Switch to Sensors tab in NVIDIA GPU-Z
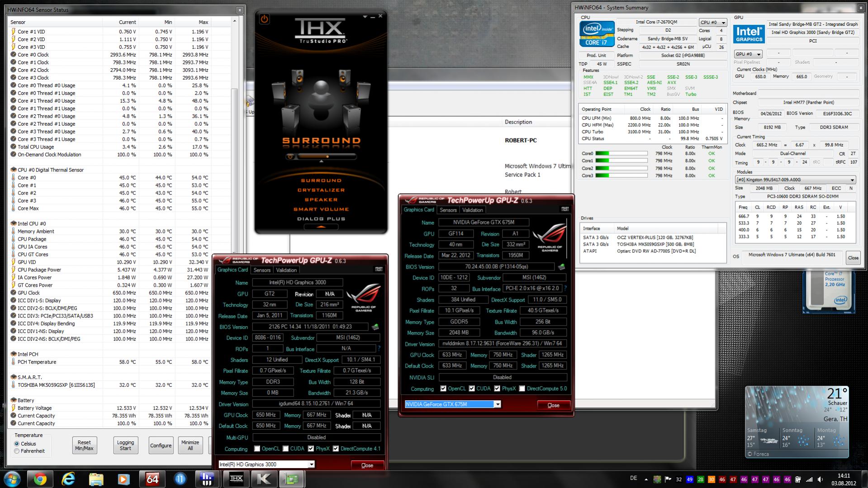 point(448,210)
